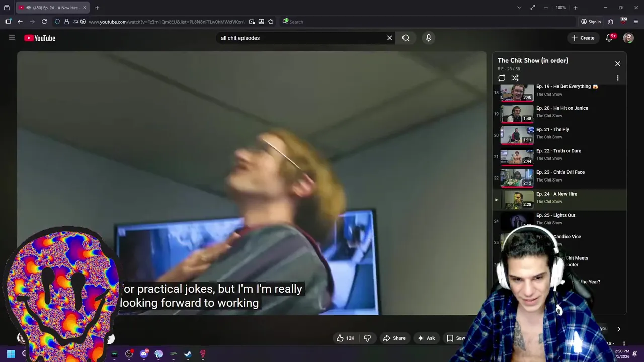Open the Windows Start menu
Image resolution: width=644 pixels, height=362 pixels.
click(11, 354)
